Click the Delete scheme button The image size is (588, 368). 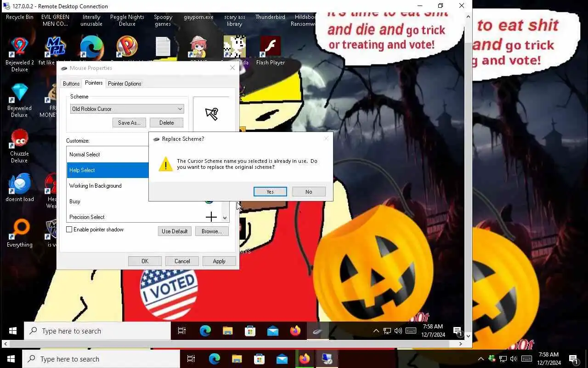[x=166, y=123]
